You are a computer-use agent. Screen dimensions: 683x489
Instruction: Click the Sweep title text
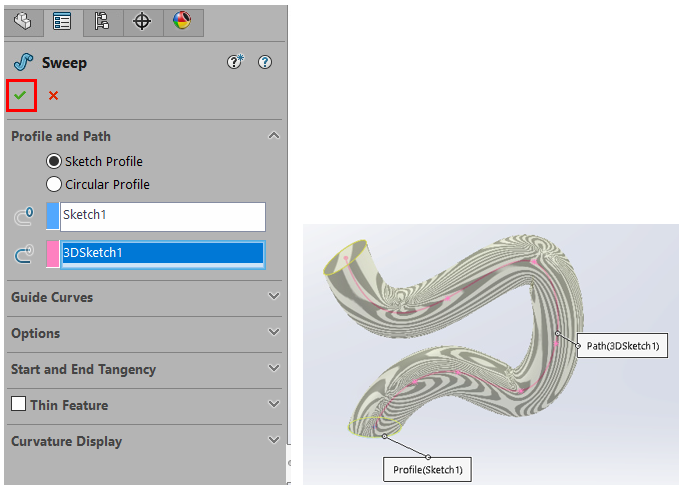point(64,63)
